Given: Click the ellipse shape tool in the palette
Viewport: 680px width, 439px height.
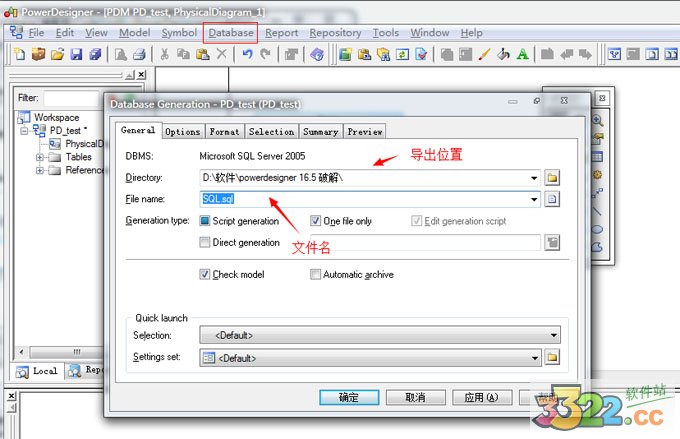Looking at the screenshot, I should click(x=598, y=229).
